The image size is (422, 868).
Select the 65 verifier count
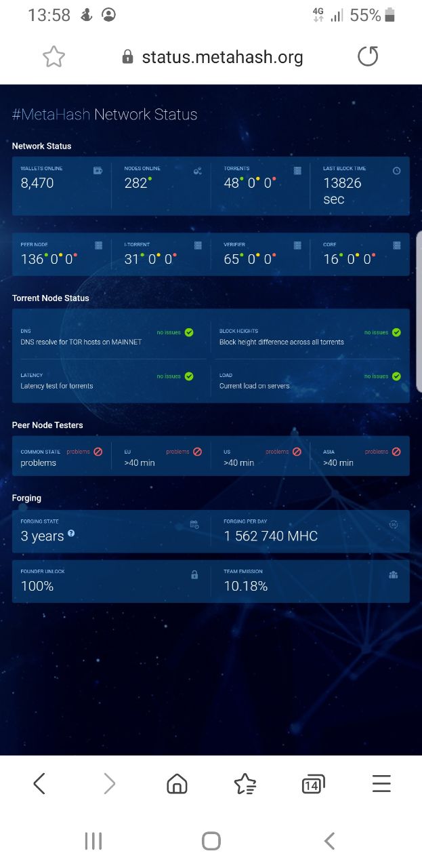click(x=232, y=259)
